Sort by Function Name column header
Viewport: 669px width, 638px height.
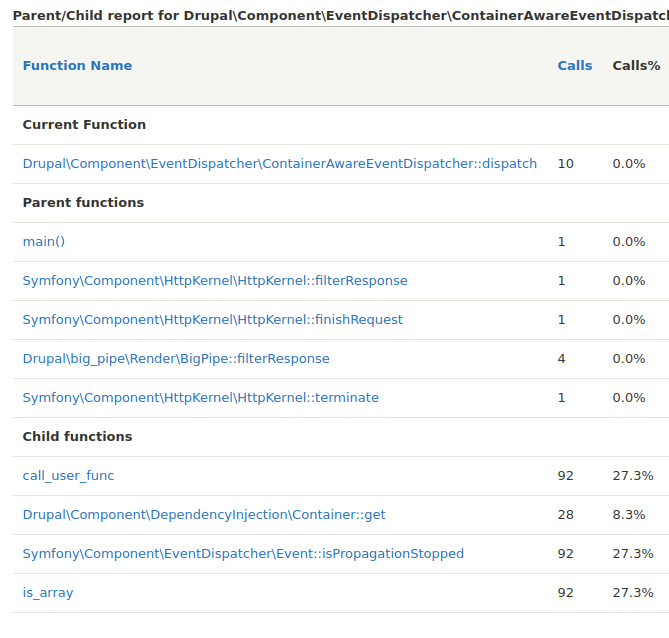pyautogui.click(x=77, y=66)
